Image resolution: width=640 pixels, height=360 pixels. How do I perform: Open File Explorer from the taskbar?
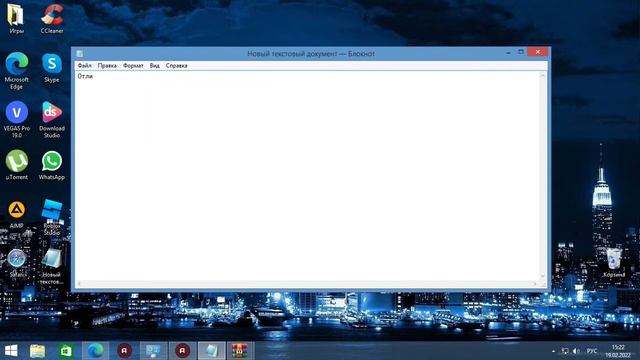click(38, 351)
